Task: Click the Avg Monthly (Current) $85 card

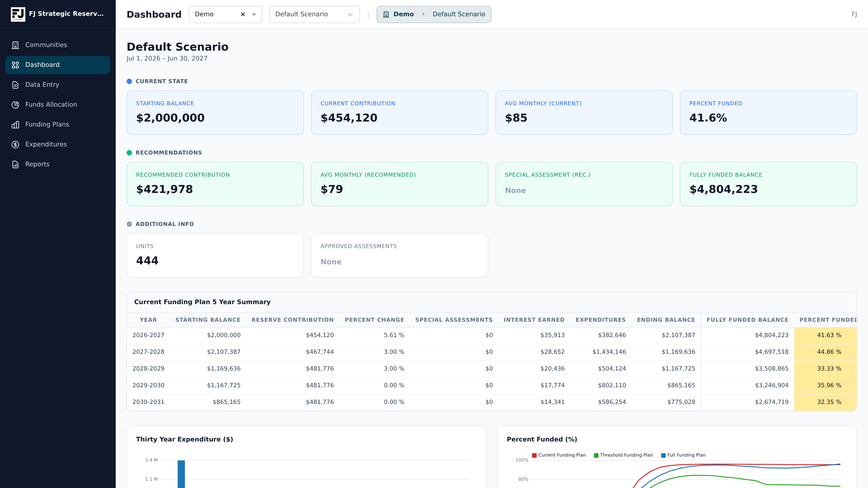Action: click(x=584, y=113)
